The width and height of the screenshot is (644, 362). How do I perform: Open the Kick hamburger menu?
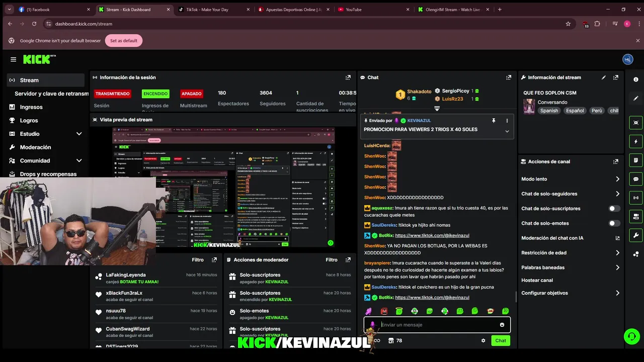pos(13,59)
